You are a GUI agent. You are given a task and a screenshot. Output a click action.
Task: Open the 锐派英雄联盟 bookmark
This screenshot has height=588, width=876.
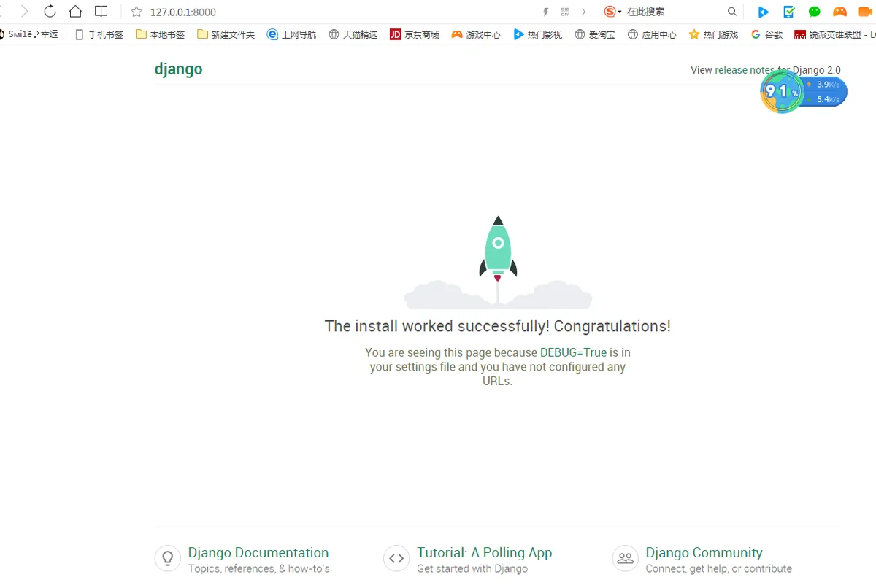pos(835,34)
